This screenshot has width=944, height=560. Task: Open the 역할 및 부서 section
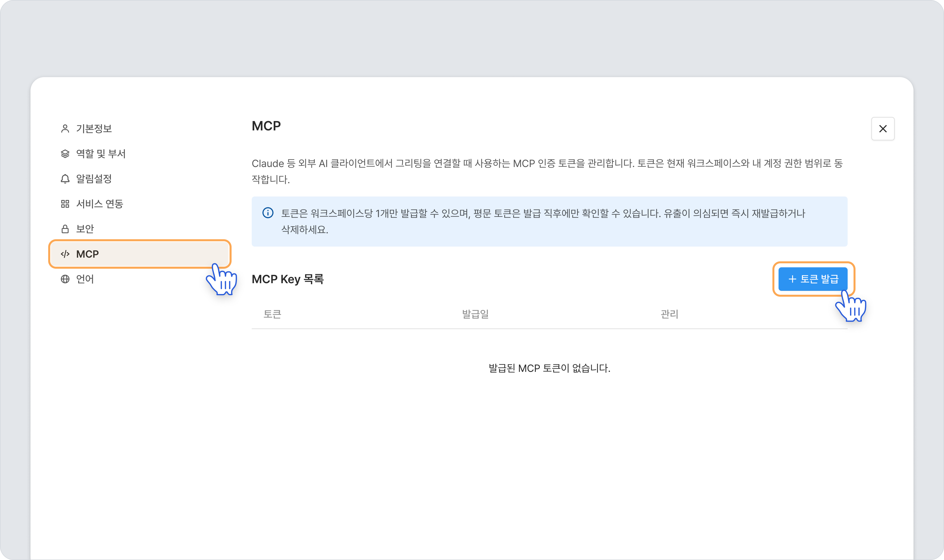coord(140,154)
